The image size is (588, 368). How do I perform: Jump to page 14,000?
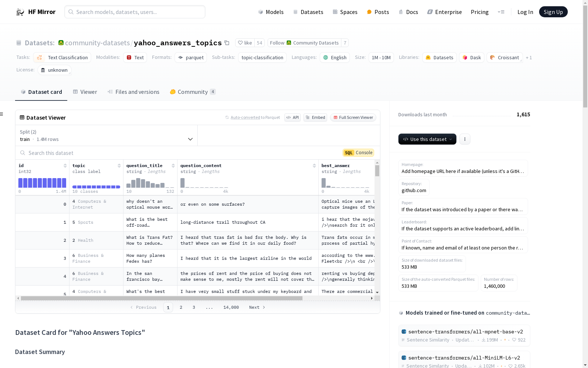(231, 307)
